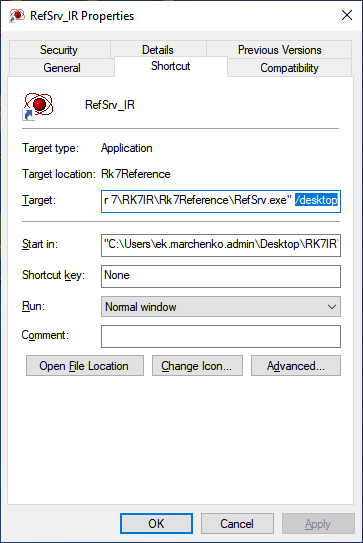Click the active Shortcut tab
363x543 pixels.
[171, 66]
